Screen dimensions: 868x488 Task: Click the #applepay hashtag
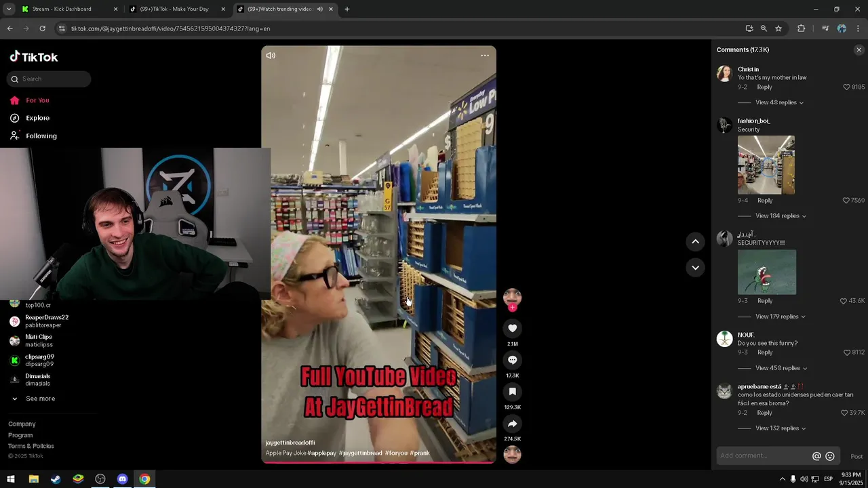click(x=321, y=453)
